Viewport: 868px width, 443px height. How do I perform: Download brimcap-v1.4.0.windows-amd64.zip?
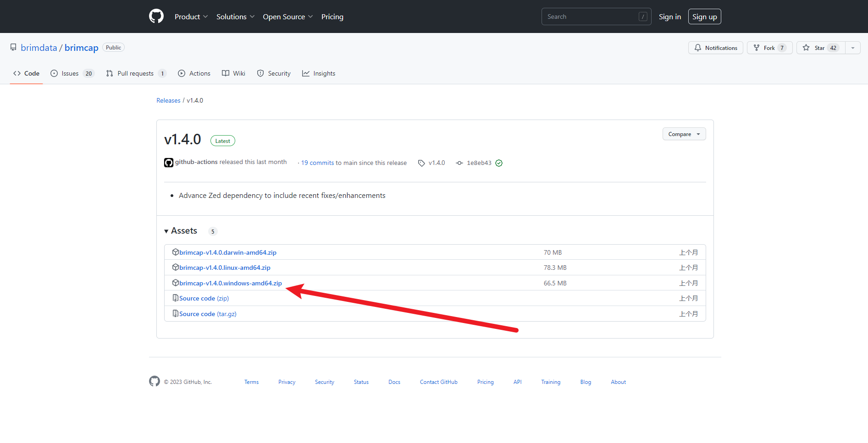click(231, 283)
